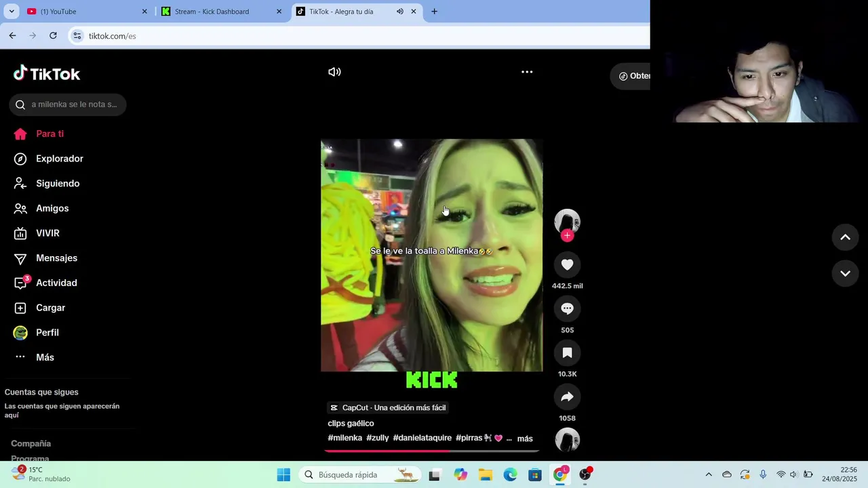Open the spinning sound disc thumbnail

[568, 440]
